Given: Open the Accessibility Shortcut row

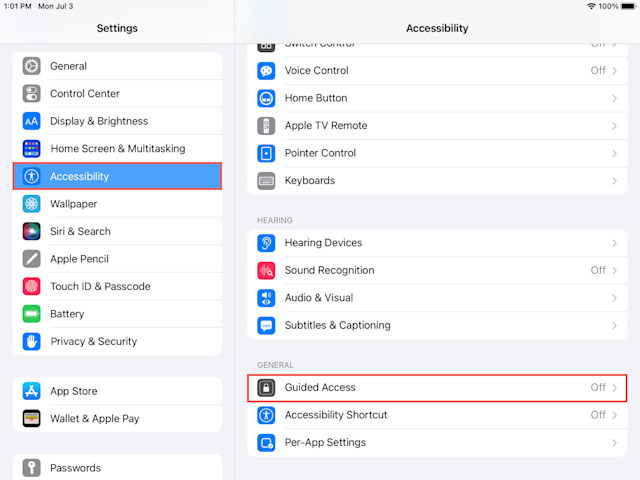Looking at the screenshot, I should click(x=437, y=415).
